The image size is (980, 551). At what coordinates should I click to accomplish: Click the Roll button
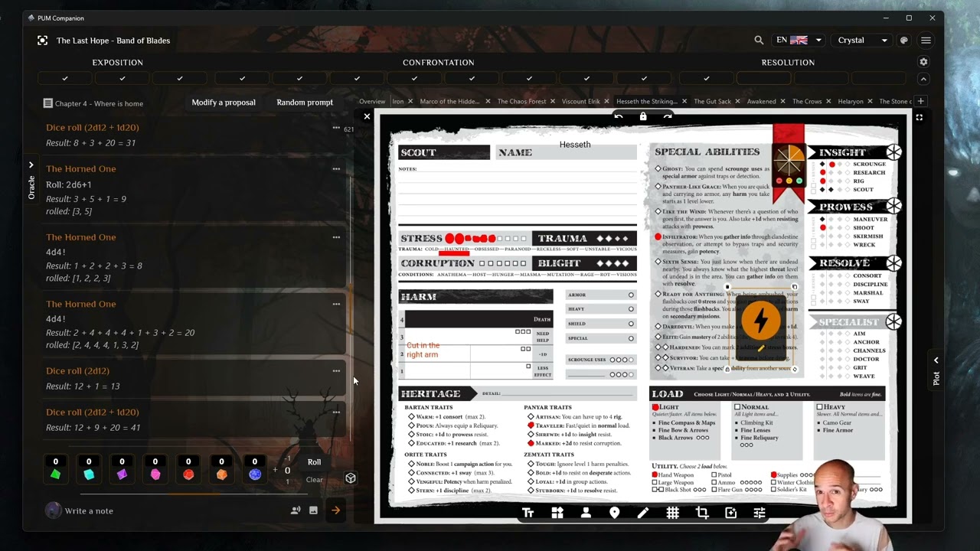tap(314, 462)
